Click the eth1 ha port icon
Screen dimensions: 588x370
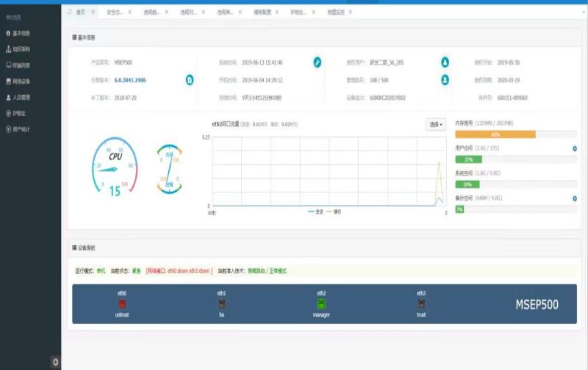[x=222, y=304]
